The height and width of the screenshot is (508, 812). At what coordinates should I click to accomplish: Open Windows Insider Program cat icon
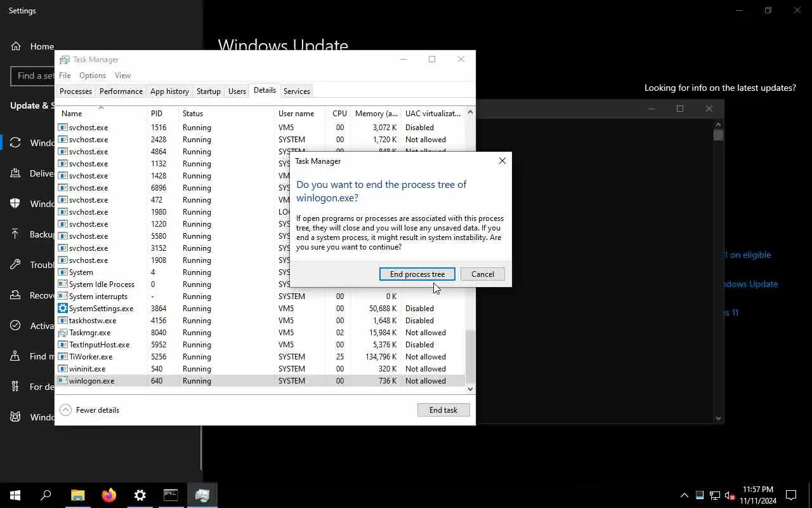pyautogui.click(x=16, y=417)
